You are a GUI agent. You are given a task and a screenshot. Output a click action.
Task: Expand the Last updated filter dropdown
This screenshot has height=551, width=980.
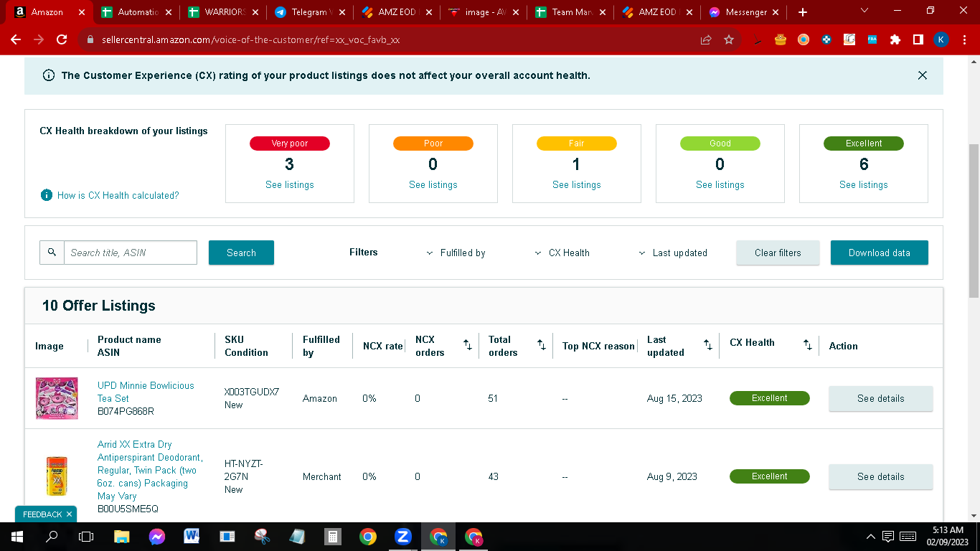pos(673,253)
